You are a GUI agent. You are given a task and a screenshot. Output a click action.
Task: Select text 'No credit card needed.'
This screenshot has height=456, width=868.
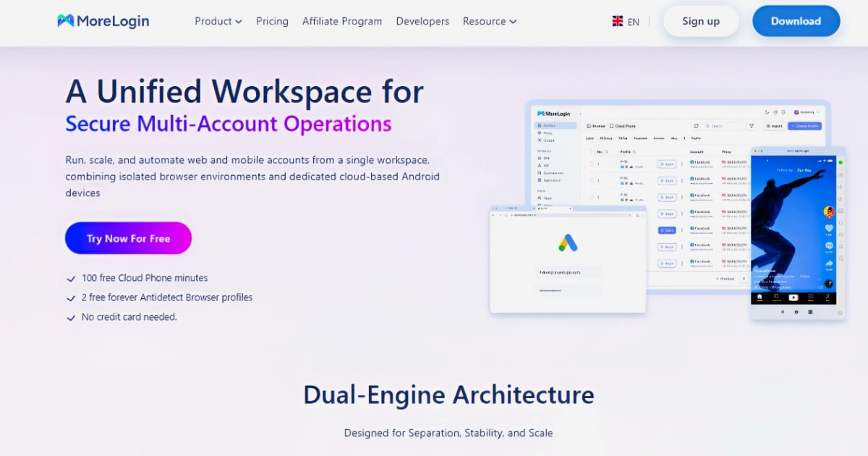click(129, 317)
